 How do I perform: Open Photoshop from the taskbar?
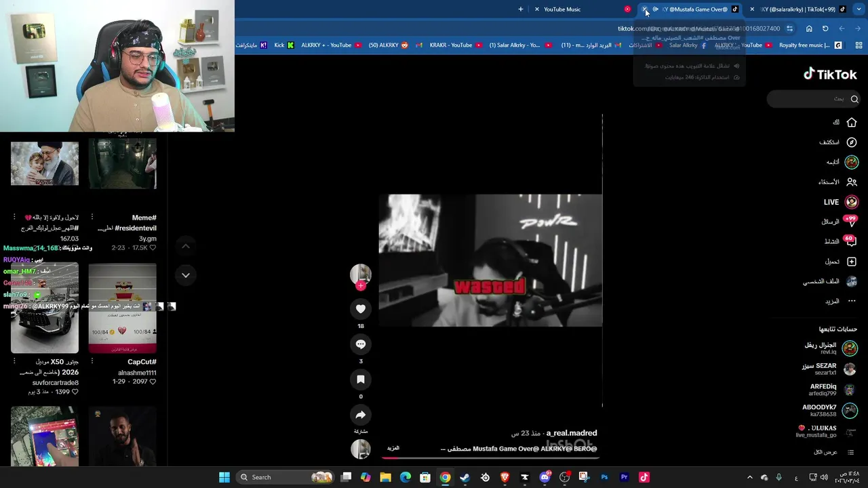point(604,477)
